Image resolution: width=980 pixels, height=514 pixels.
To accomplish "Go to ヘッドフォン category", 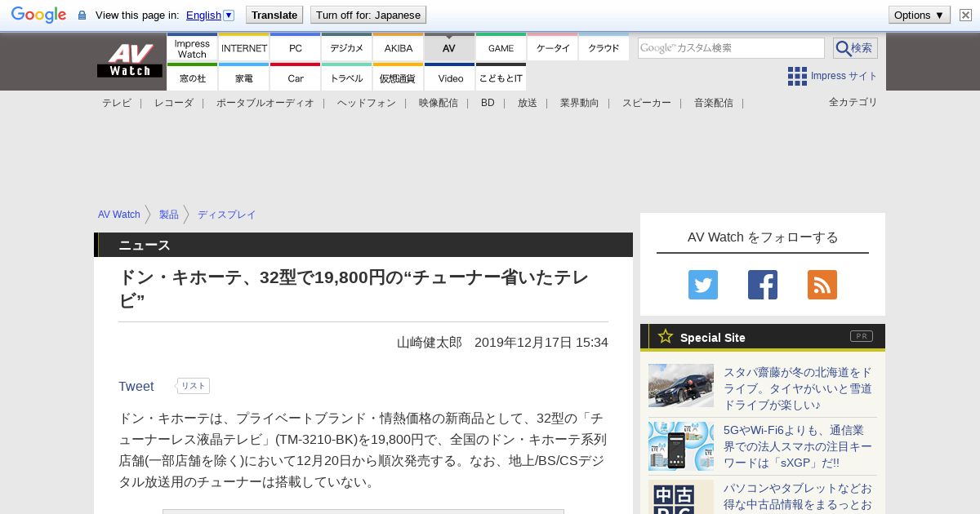I will click(367, 103).
